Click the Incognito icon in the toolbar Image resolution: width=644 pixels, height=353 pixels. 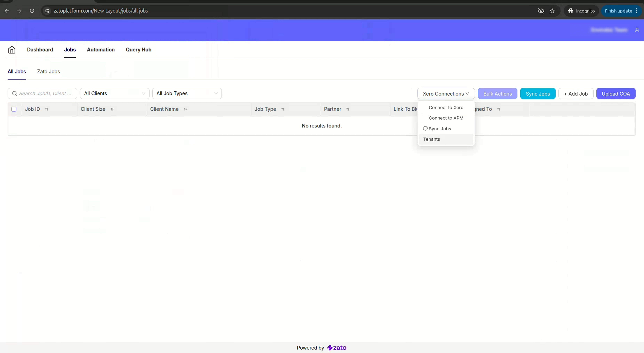571,11
